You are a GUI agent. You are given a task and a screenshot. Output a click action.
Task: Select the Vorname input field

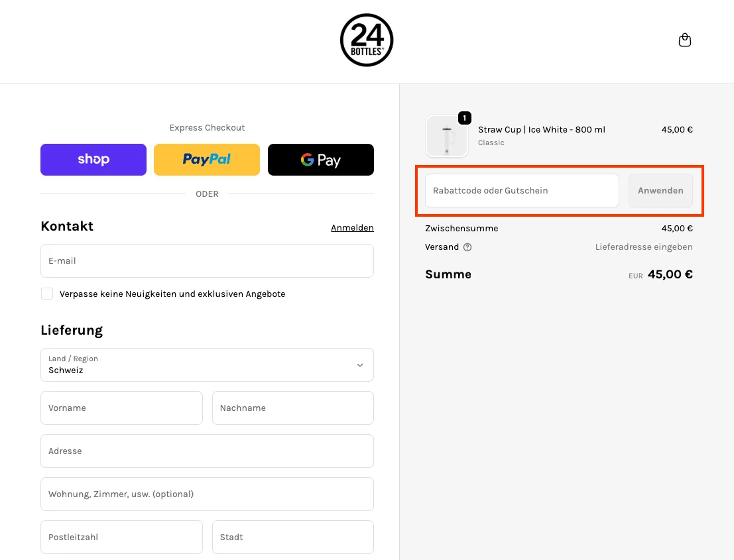pyautogui.click(x=121, y=408)
